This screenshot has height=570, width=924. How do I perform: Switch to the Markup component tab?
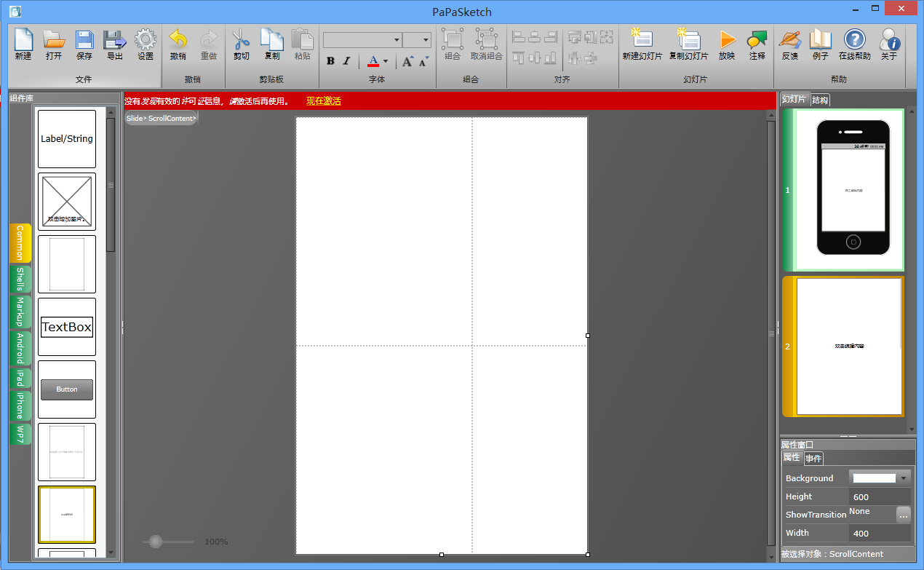click(20, 312)
